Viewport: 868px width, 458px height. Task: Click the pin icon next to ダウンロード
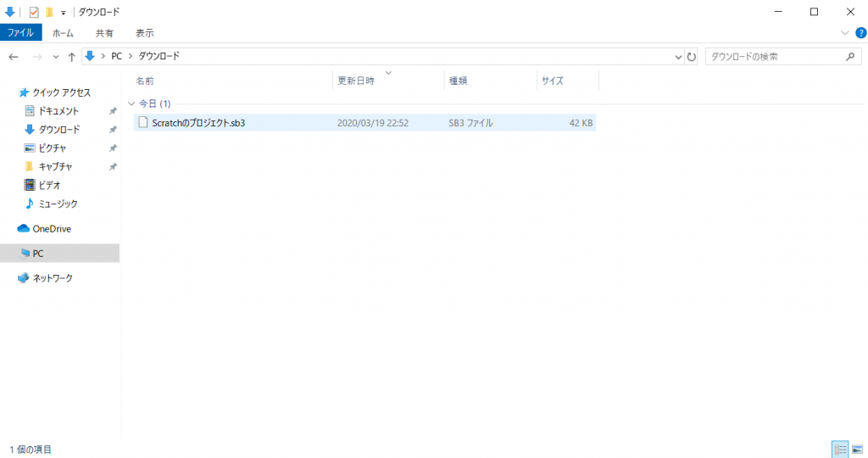pyautogui.click(x=113, y=130)
